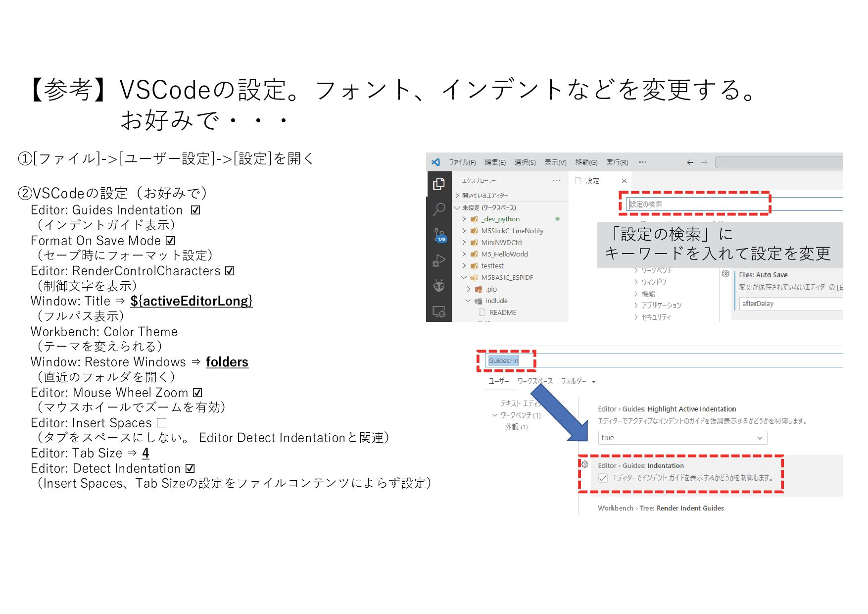Open the 実行(R) menu

coord(617,162)
